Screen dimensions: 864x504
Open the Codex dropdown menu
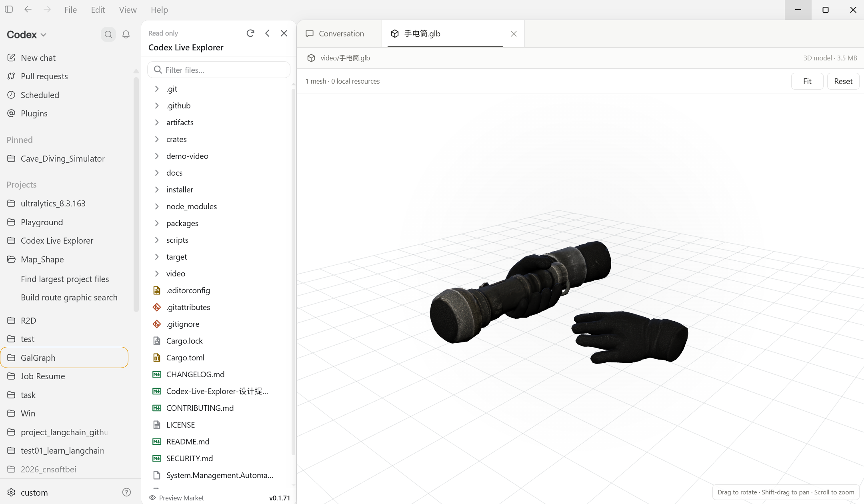coord(27,35)
